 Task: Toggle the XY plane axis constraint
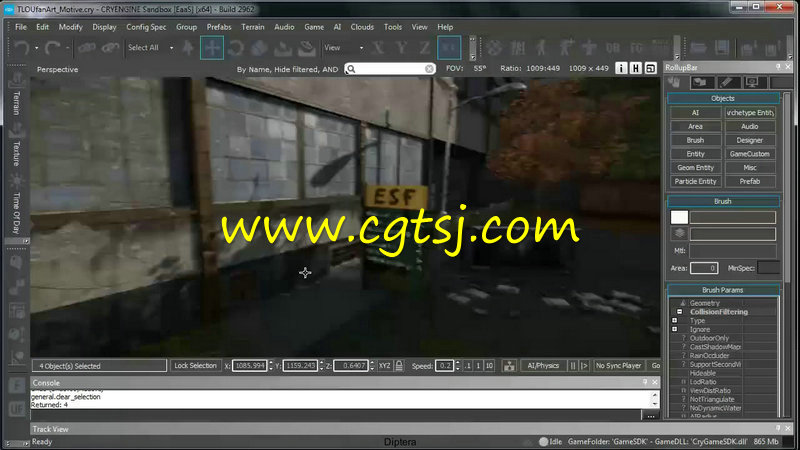[449, 48]
